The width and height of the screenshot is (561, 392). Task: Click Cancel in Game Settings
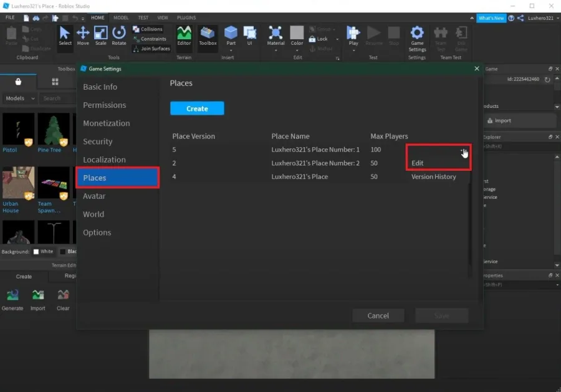coord(378,315)
